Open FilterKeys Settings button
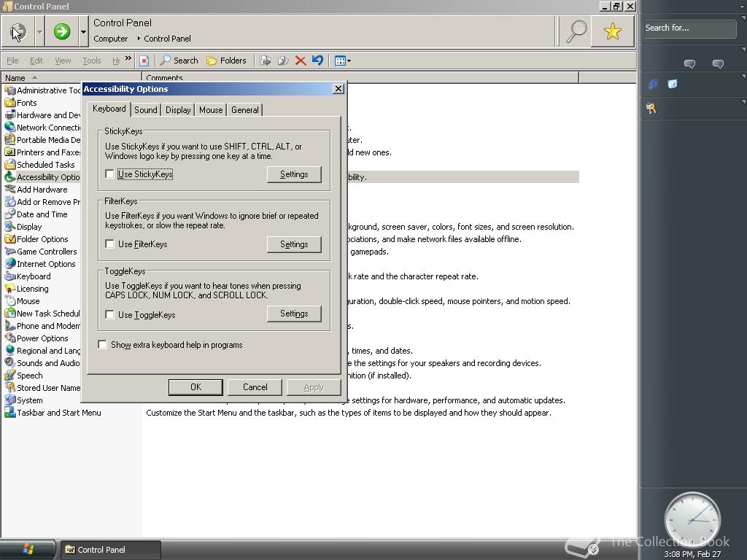Viewport: 747px width, 560px height. (294, 244)
